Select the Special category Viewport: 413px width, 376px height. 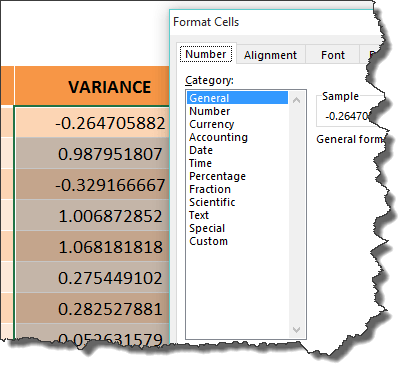click(x=207, y=228)
